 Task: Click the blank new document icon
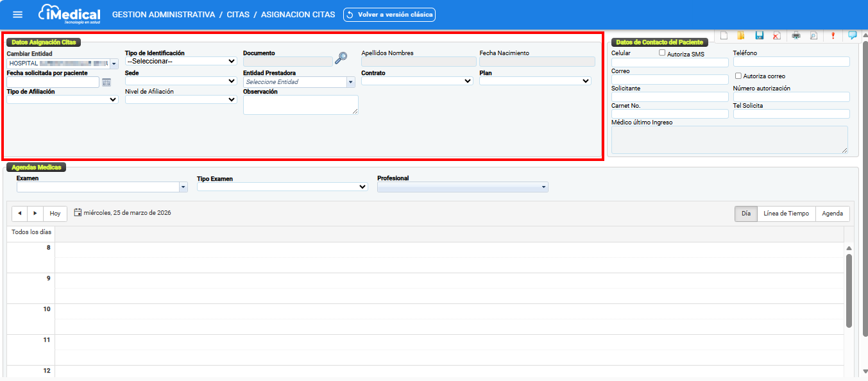click(724, 36)
